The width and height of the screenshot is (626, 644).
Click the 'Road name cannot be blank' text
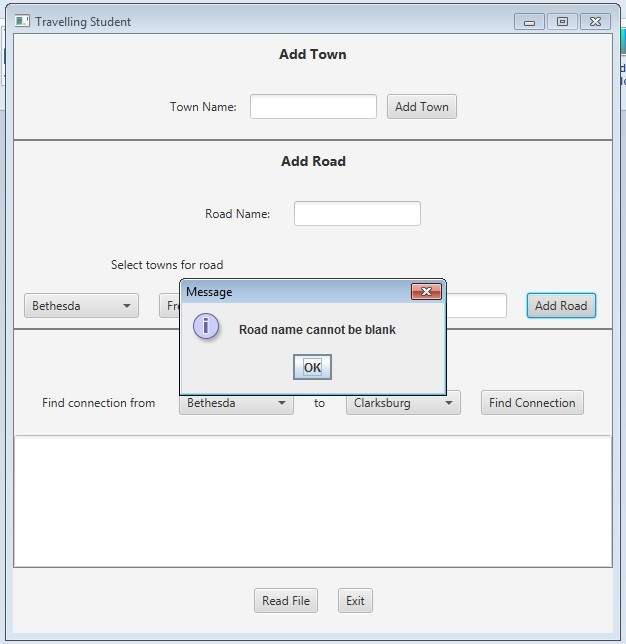tap(317, 330)
